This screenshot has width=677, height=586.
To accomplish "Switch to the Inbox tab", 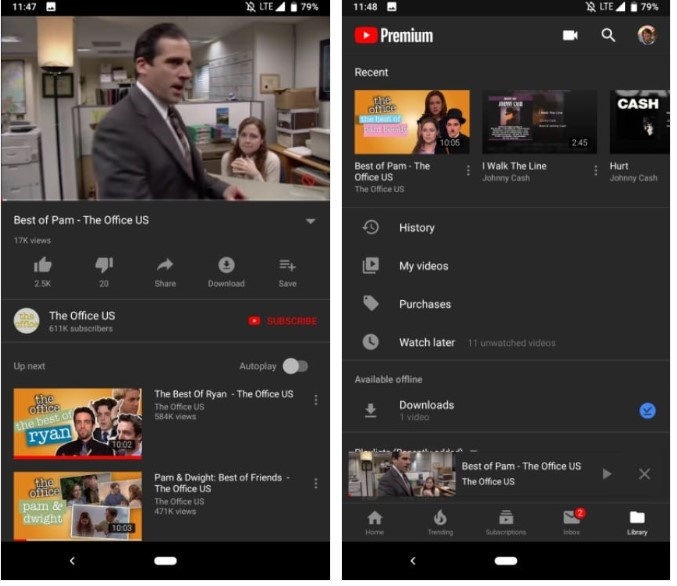I will click(572, 522).
